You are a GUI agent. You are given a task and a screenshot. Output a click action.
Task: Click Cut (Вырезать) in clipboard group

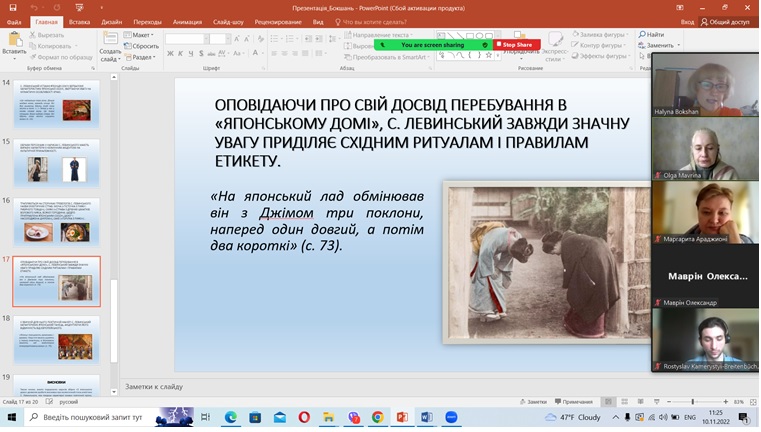point(47,35)
